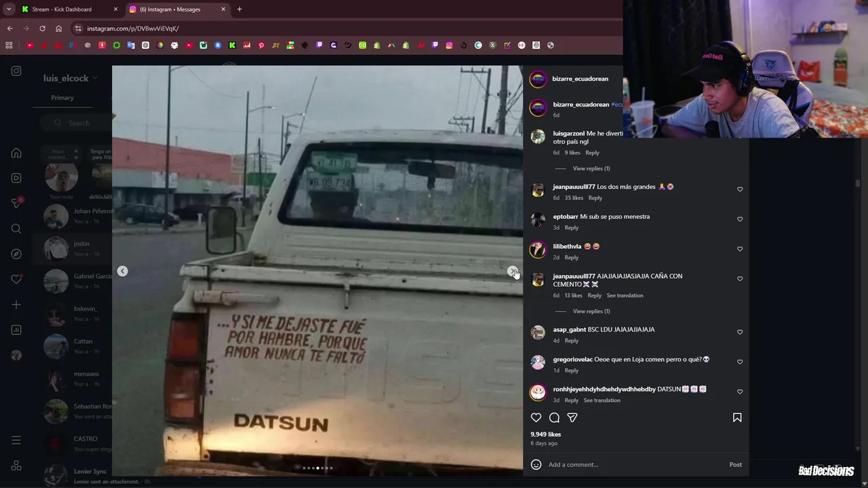Image resolution: width=868 pixels, height=488 pixels.
Task: Open menaaes conversation
Action: tap(73, 378)
